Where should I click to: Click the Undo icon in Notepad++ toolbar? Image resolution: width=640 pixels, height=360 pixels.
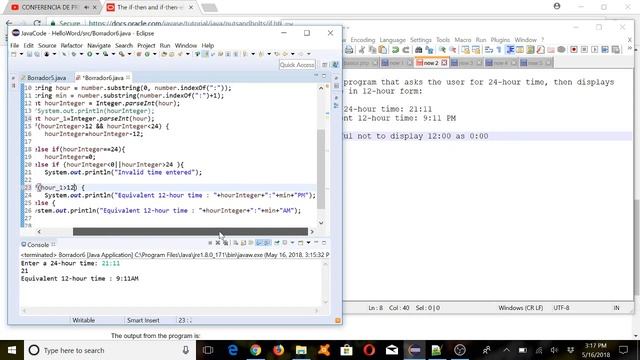pyautogui.click(x=395, y=50)
